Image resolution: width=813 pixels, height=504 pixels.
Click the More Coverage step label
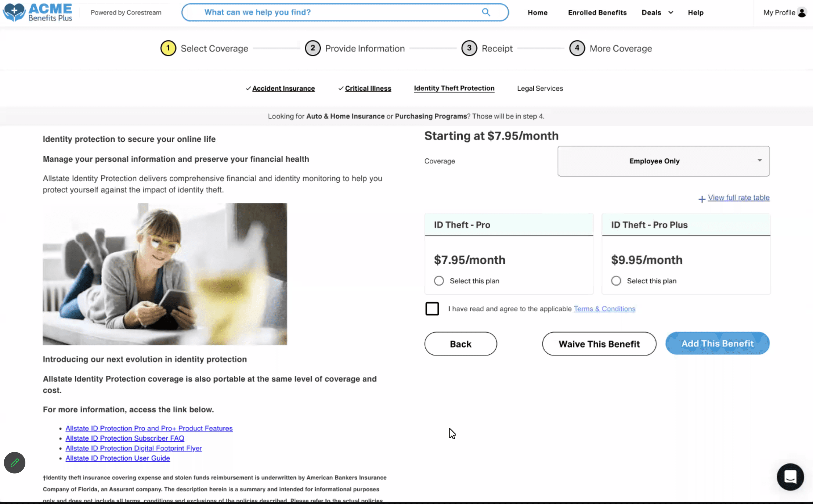pyautogui.click(x=621, y=49)
